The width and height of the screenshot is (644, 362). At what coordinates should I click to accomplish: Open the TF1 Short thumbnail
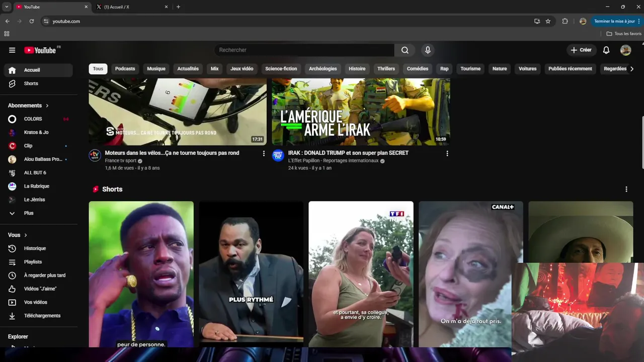(361, 275)
